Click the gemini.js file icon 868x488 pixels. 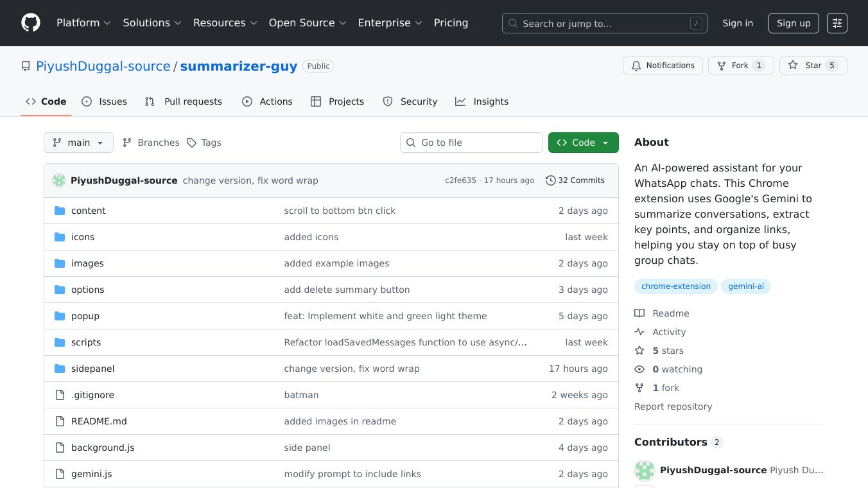[60, 474]
